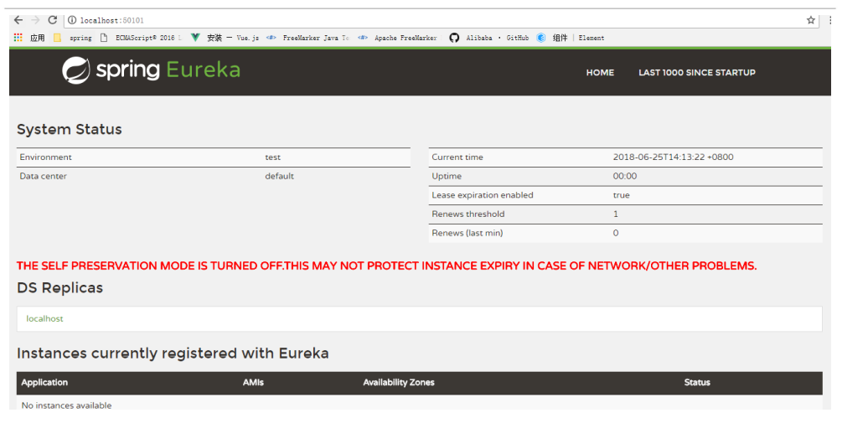
Task: Click the Application column header
Action: click(44, 383)
